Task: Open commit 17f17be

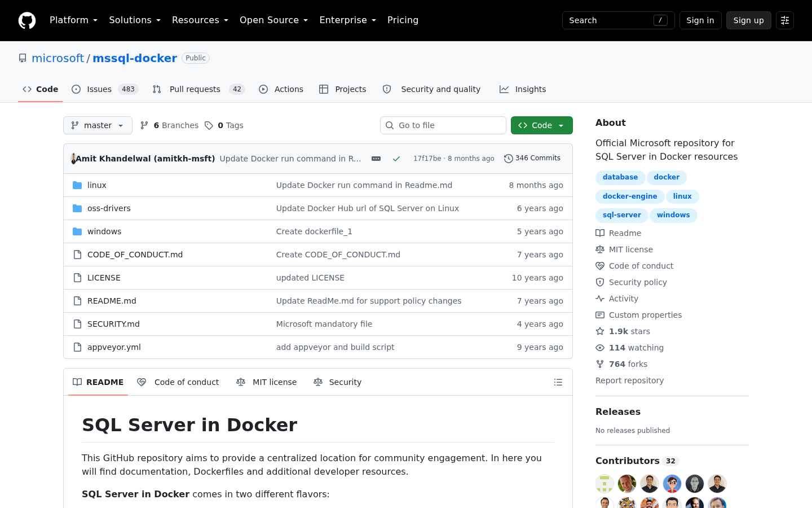Action: pos(427,159)
